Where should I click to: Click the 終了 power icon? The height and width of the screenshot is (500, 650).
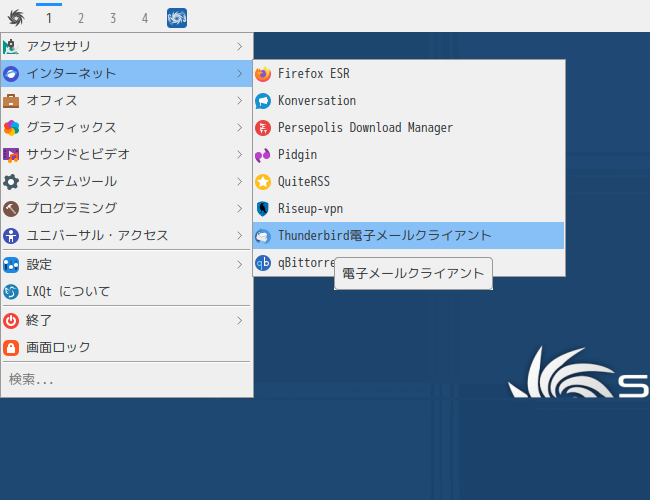(11, 320)
